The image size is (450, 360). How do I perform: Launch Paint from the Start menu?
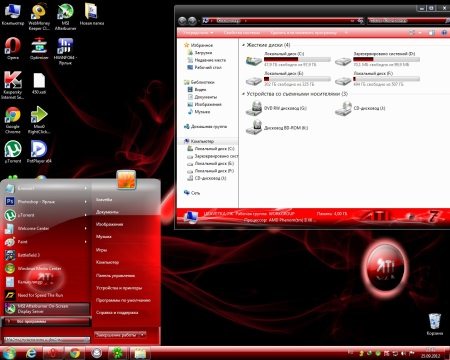click(x=45, y=242)
